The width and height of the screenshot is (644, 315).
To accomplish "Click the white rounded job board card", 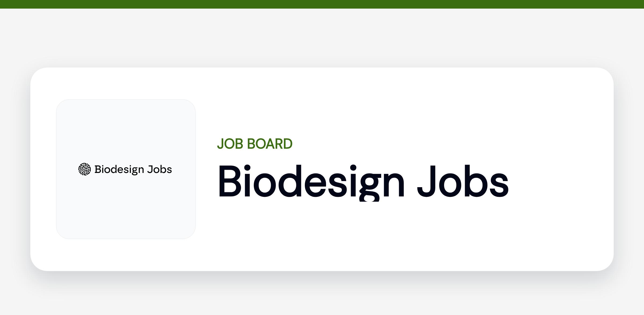I will (322, 169).
